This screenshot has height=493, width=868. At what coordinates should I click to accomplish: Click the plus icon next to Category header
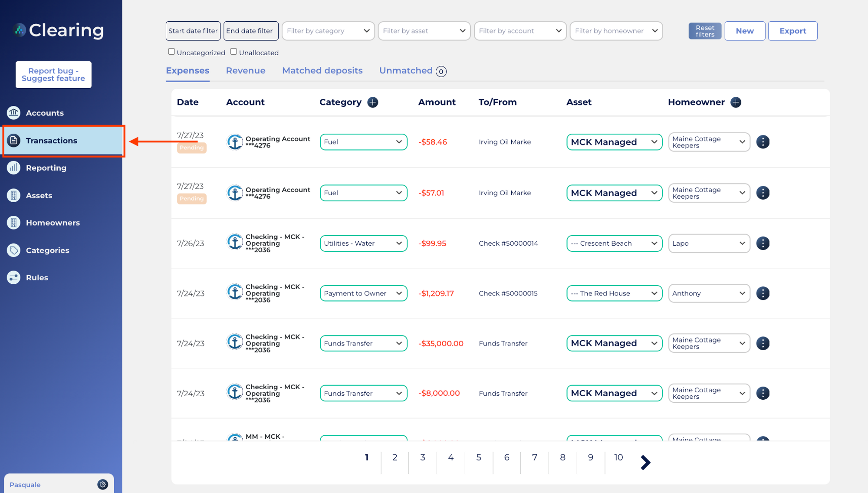coord(372,102)
